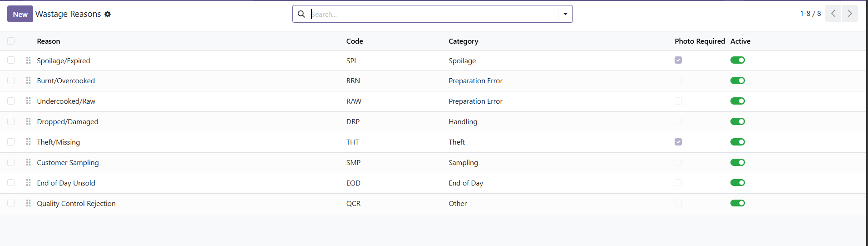Disable the Active toggle for Burnt/Overcooked
The width and height of the screenshot is (868, 246).
pyautogui.click(x=737, y=80)
